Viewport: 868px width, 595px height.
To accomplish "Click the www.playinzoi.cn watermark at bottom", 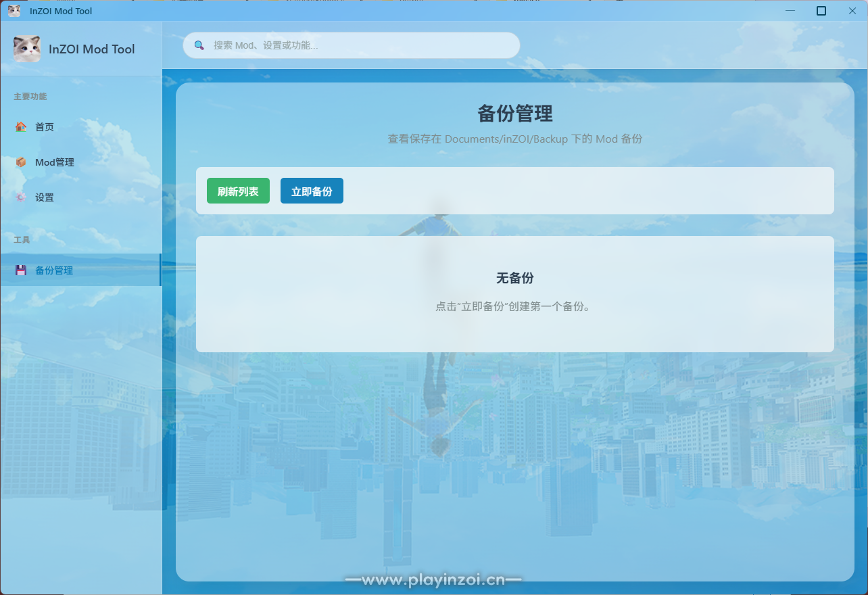I will tap(433, 580).
